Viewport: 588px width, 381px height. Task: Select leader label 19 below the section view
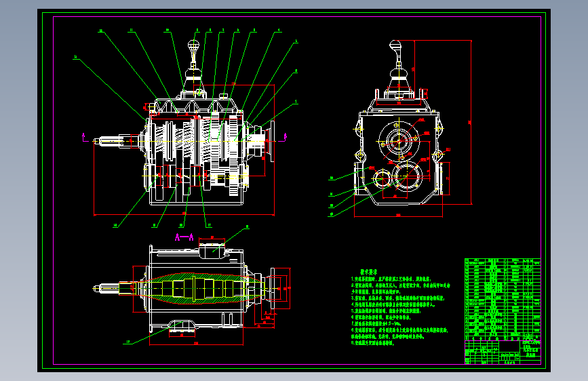click(x=128, y=342)
